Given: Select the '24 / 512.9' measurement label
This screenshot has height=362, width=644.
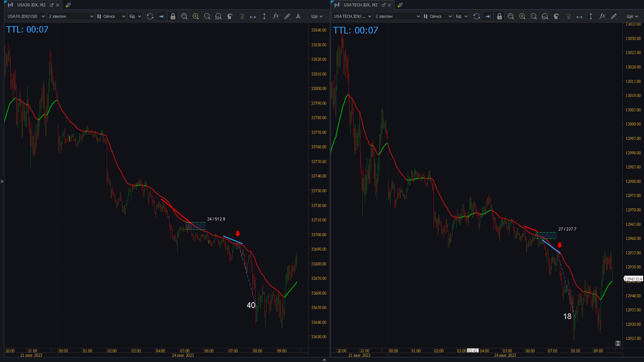Looking at the screenshot, I should click(216, 219).
